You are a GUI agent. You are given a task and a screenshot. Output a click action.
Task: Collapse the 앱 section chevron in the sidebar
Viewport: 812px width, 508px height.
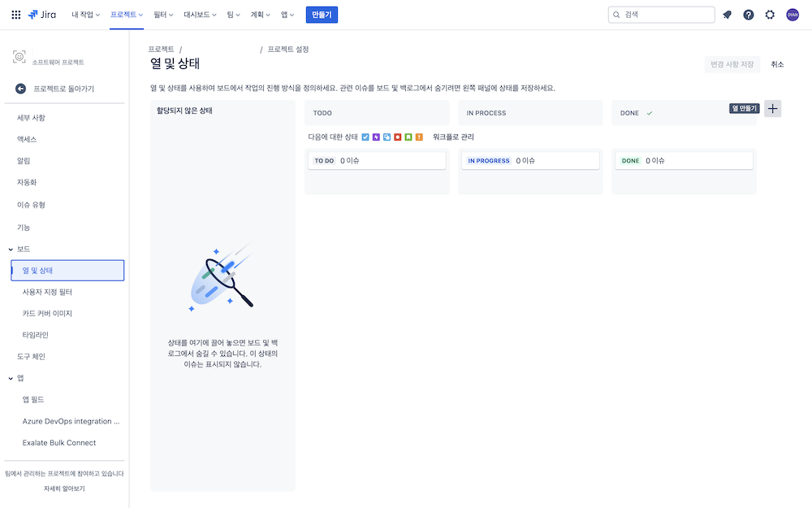point(11,379)
